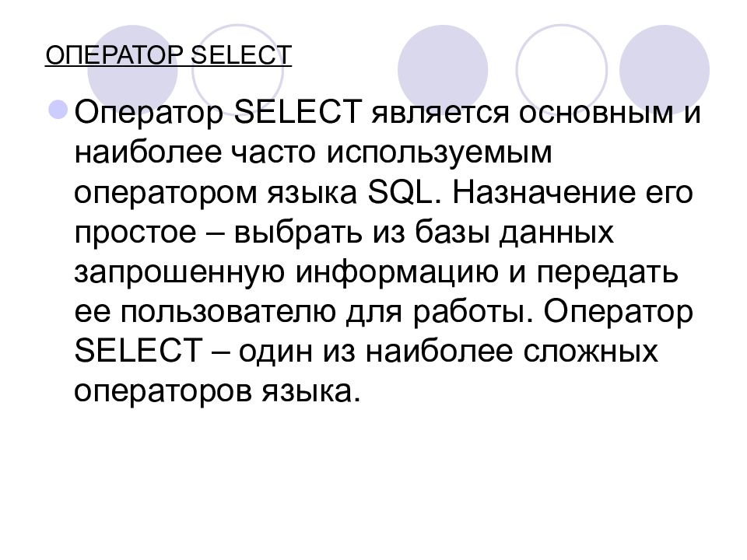Click the word выбрать after the dash
Image resolution: width=747 pixels, height=560 pixels.
pyautogui.click(x=297, y=233)
